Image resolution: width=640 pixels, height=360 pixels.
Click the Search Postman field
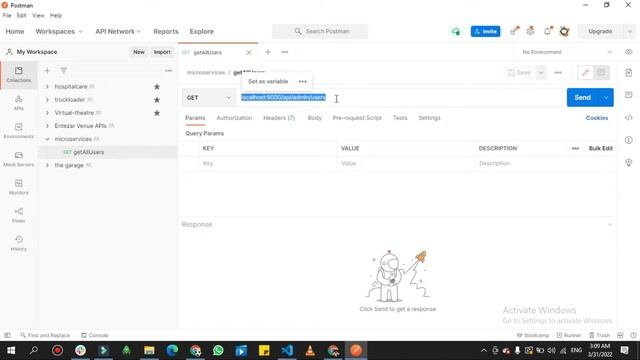320,31
